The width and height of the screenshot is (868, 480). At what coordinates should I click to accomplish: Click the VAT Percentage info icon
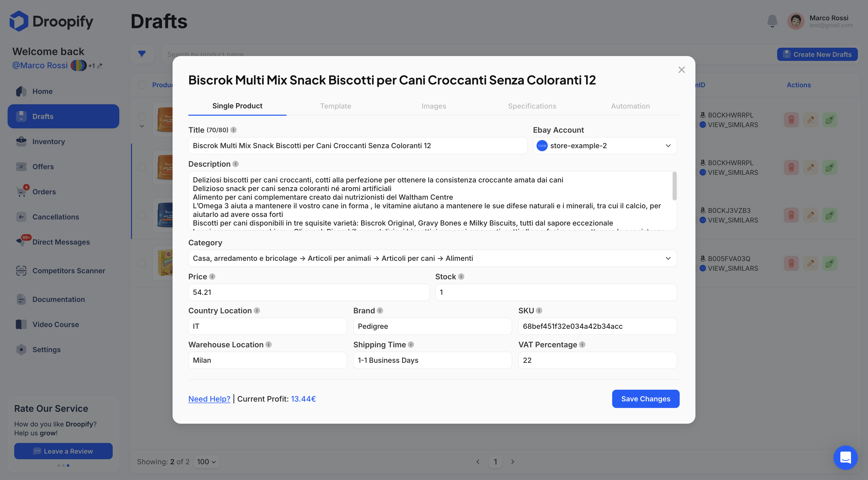pyautogui.click(x=582, y=344)
